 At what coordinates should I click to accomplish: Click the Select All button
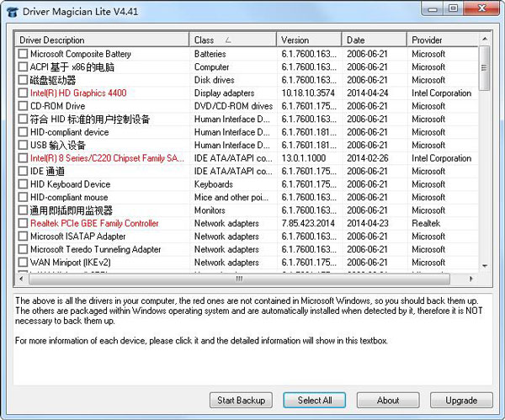pyautogui.click(x=314, y=400)
